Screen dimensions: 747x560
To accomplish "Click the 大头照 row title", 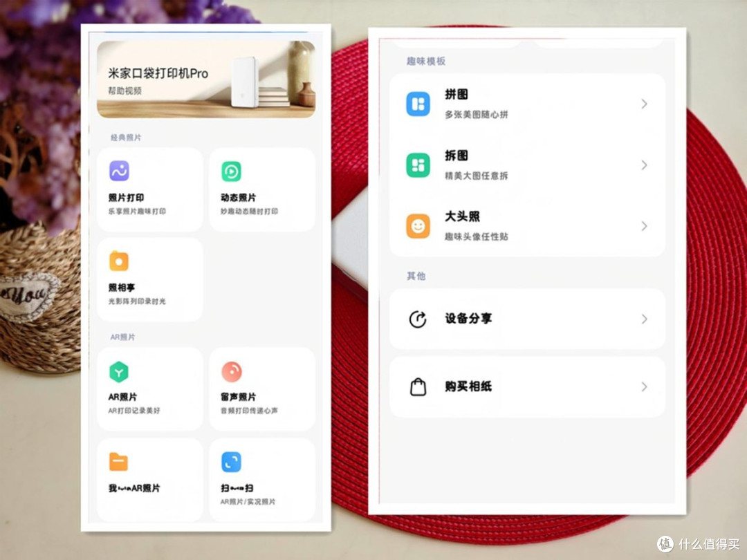I will click(x=462, y=216).
